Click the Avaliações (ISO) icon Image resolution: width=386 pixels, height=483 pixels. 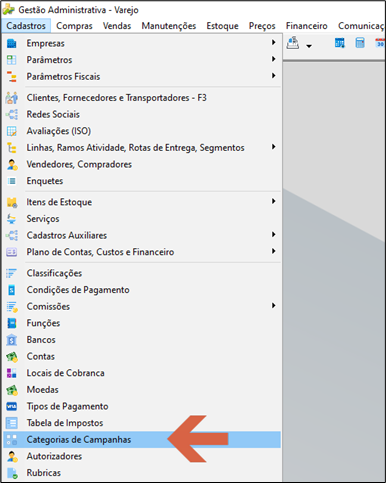point(12,131)
